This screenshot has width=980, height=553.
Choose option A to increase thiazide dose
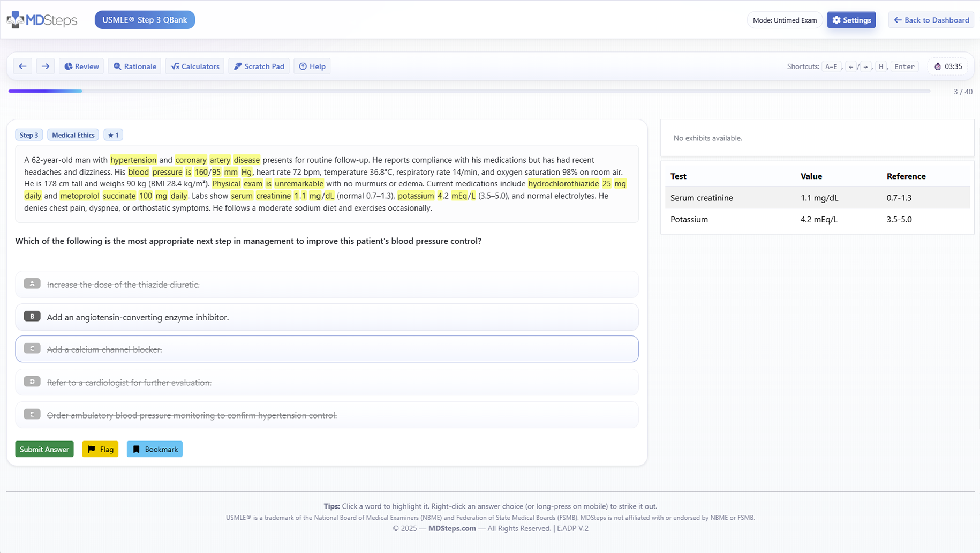[327, 285]
